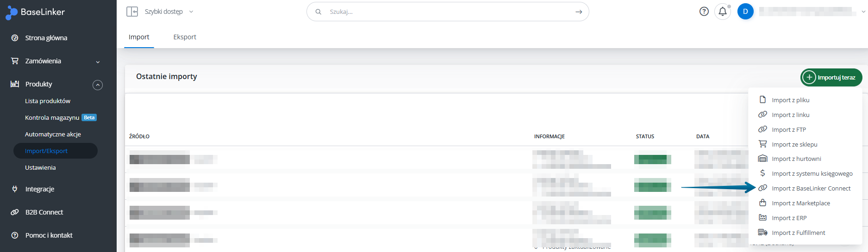The height and width of the screenshot is (252, 868).
Task: Expand the Zamówienia submenu chevron
Action: coord(98,62)
